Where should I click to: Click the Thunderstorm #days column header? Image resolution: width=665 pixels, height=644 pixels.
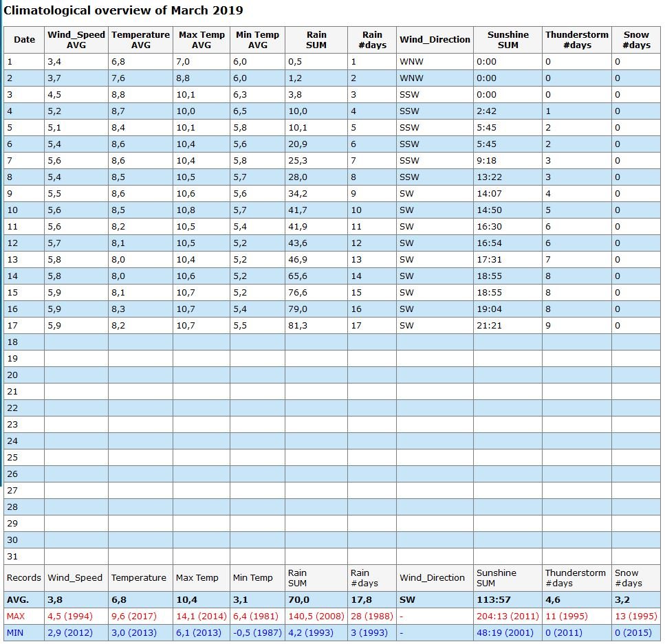pos(577,40)
